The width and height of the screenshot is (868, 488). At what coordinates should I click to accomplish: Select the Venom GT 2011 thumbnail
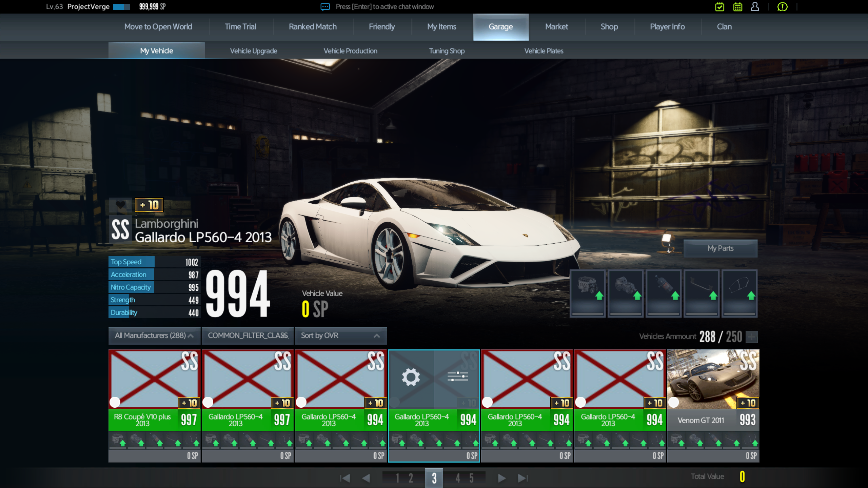[713, 379]
